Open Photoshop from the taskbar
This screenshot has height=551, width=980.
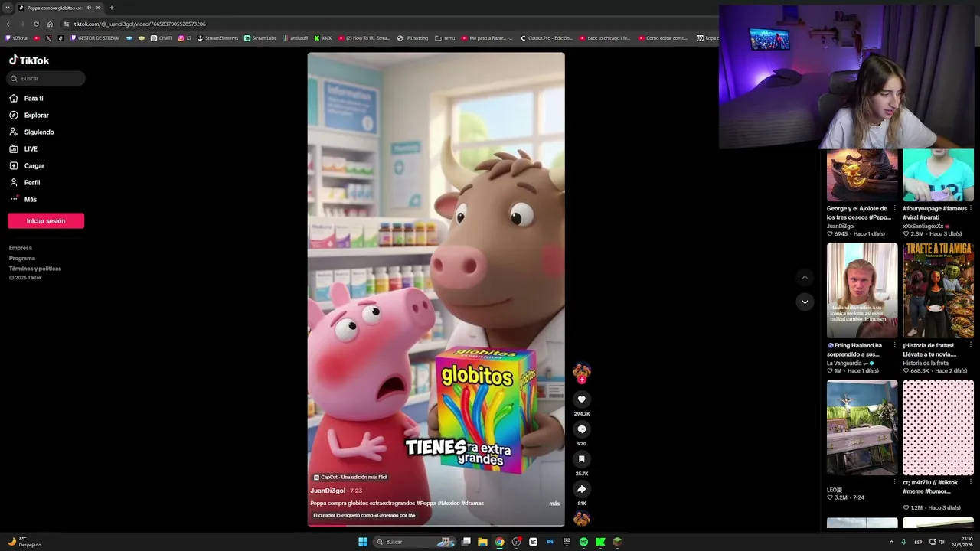[x=550, y=542]
